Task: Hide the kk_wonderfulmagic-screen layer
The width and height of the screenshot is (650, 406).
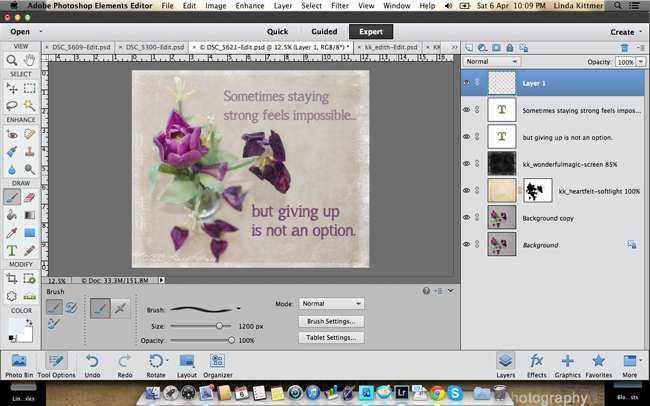Action: 466,163
